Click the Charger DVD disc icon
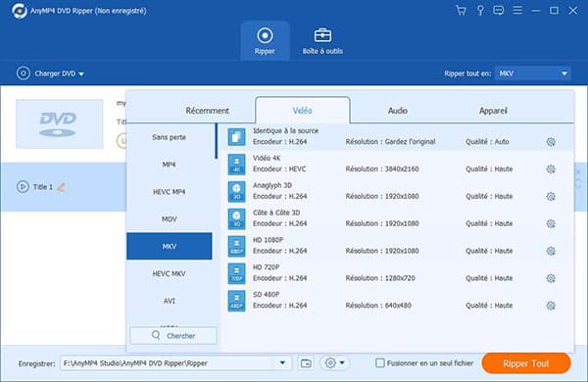The height and width of the screenshot is (382, 588). click(x=24, y=73)
